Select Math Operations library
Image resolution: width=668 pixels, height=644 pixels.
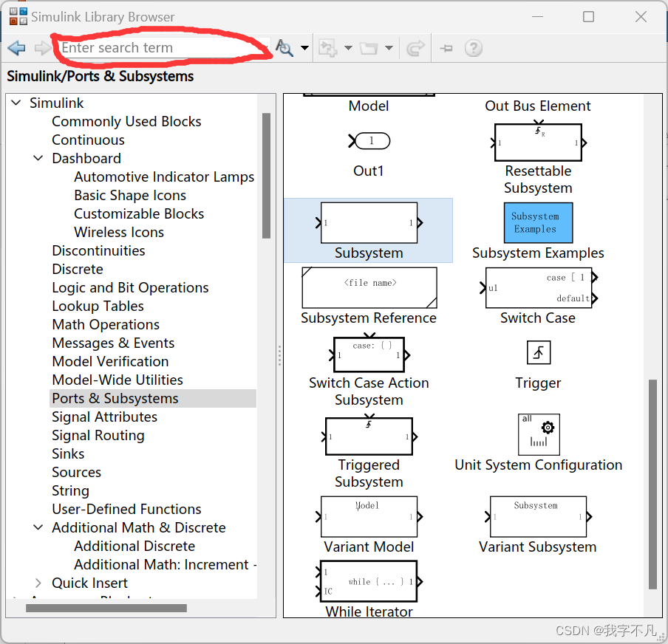[106, 324]
